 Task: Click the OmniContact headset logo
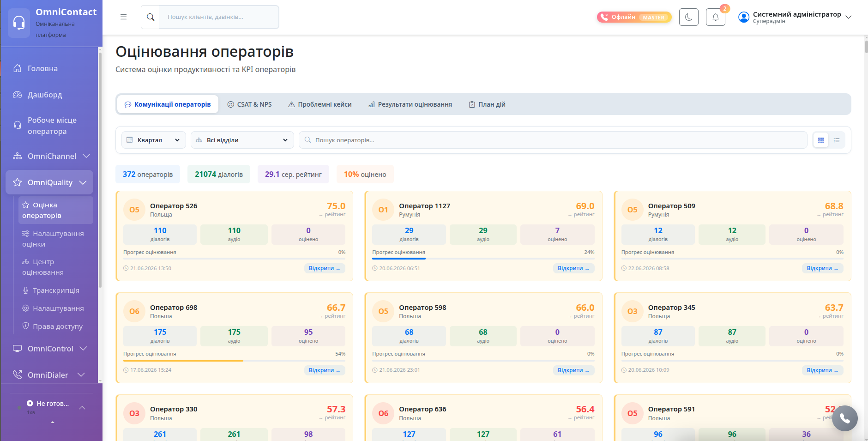coord(19,23)
